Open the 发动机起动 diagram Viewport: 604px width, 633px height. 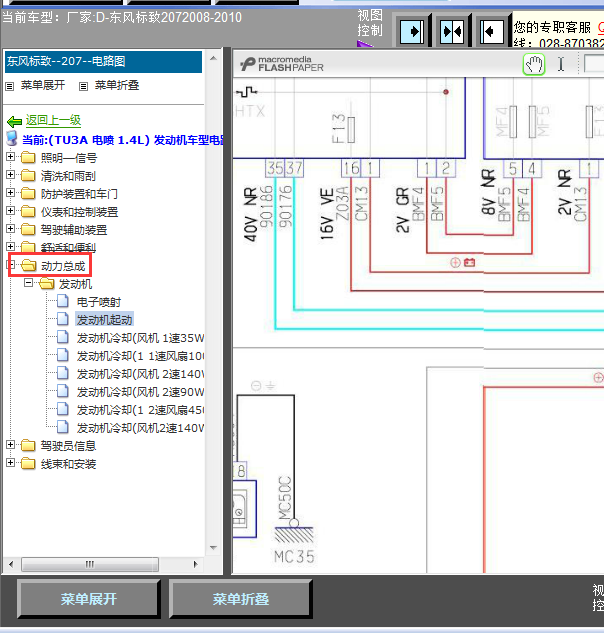105,320
